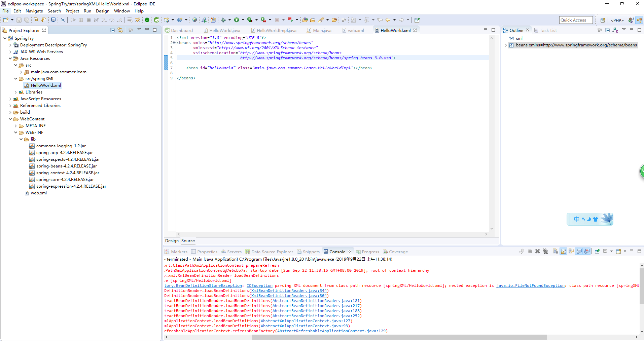Open the Navigate menu
The width and height of the screenshot is (644, 341).
[34, 11]
